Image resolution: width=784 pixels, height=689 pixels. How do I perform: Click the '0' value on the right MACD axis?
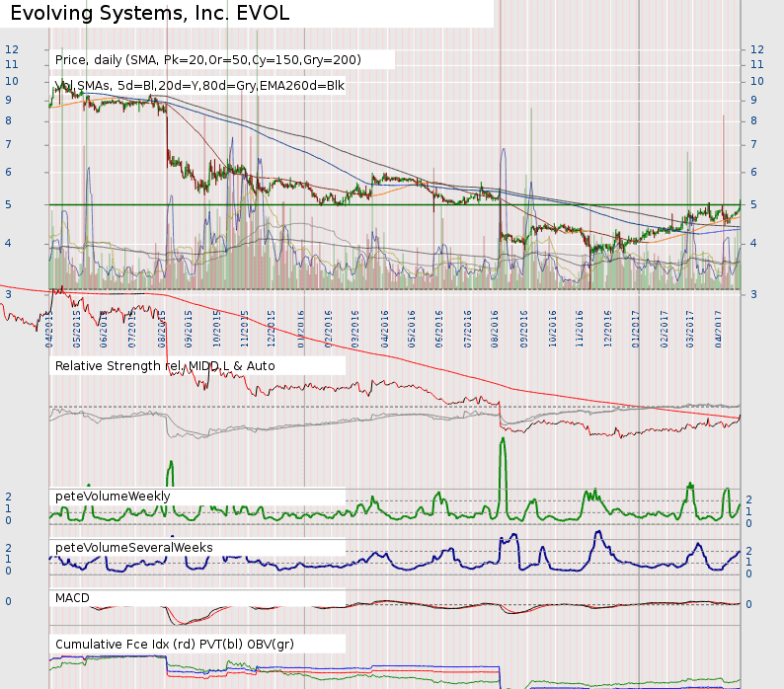click(748, 604)
